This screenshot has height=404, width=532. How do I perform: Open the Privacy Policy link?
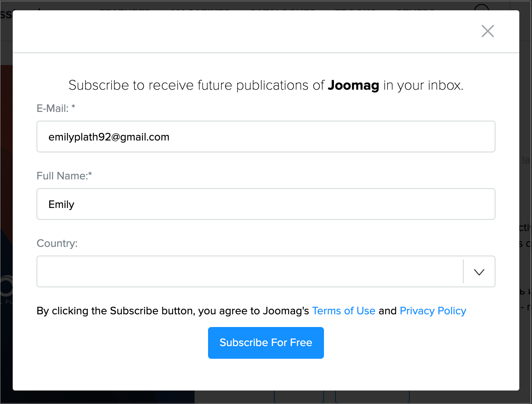[x=433, y=311]
